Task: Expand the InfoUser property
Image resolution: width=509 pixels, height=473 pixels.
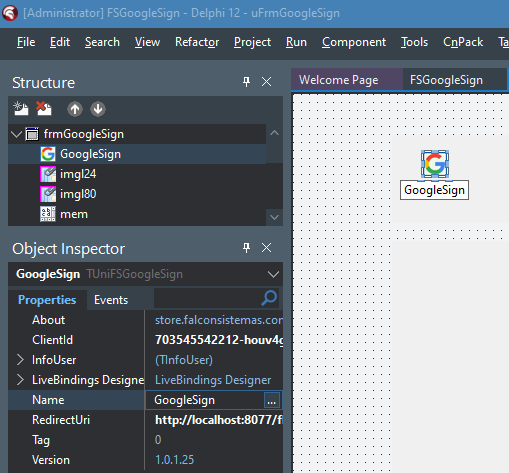Action: 20,360
